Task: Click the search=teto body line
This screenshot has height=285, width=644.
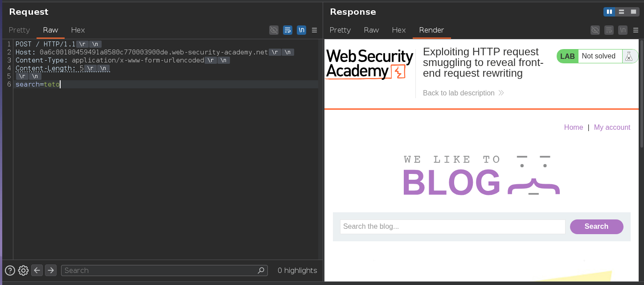Action: 37,84
